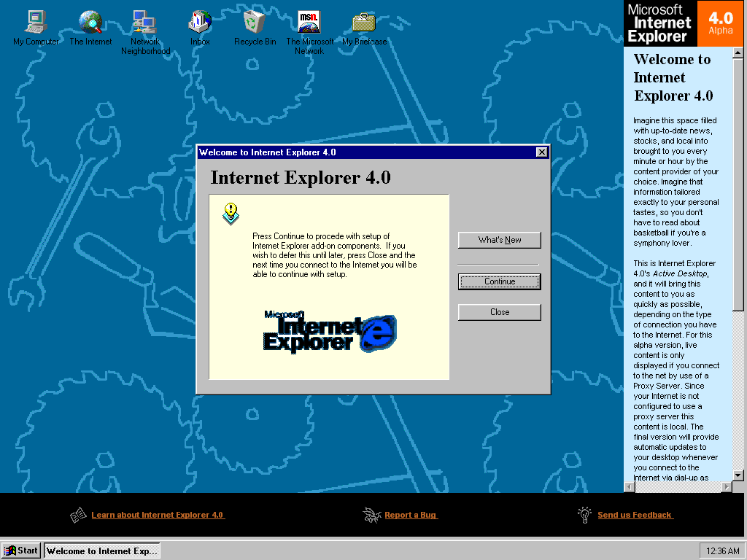
Task: Open the What's New button
Action: [499, 240]
